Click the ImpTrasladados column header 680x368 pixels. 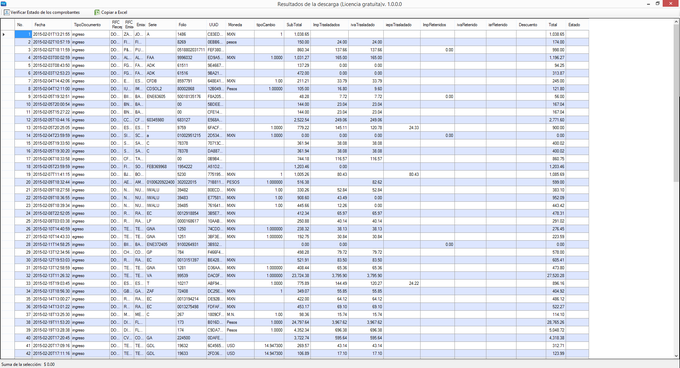(x=329, y=25)
